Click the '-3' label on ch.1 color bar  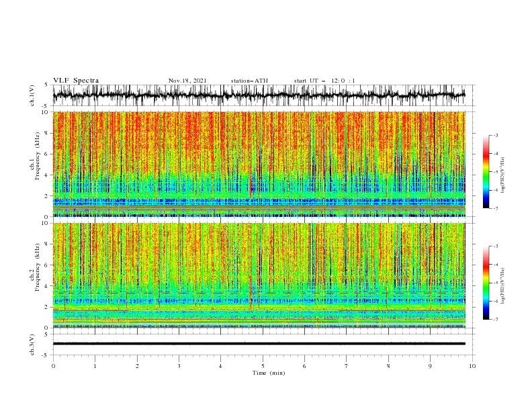(x=495, y=135)
